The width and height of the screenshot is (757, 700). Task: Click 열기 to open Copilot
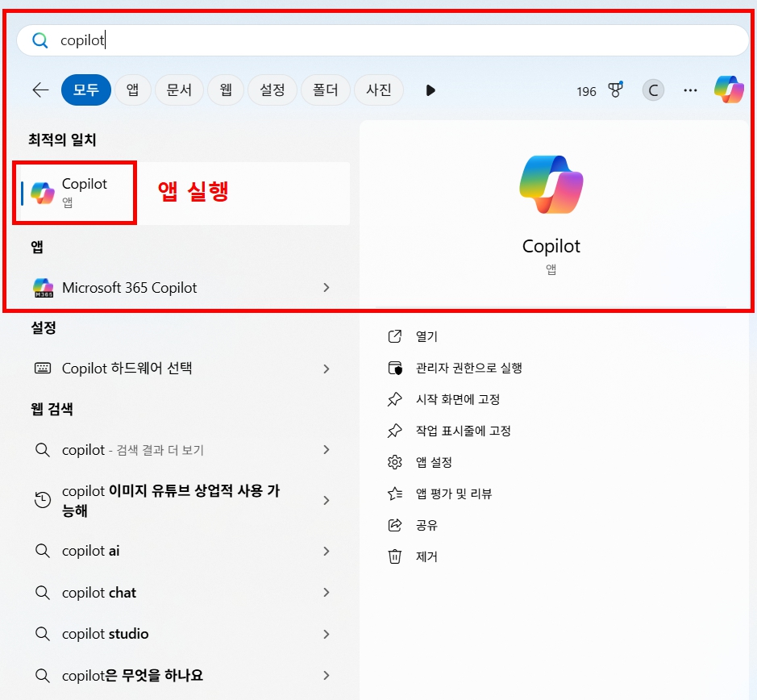click(x=426, y=337)
